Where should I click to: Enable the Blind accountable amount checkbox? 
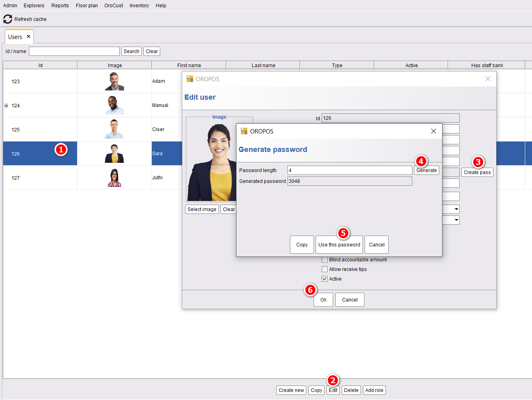(x=324, y=260)
